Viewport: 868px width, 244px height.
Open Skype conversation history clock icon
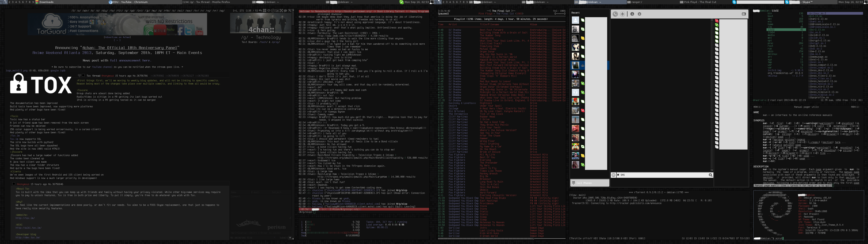[x=632, y=14]
